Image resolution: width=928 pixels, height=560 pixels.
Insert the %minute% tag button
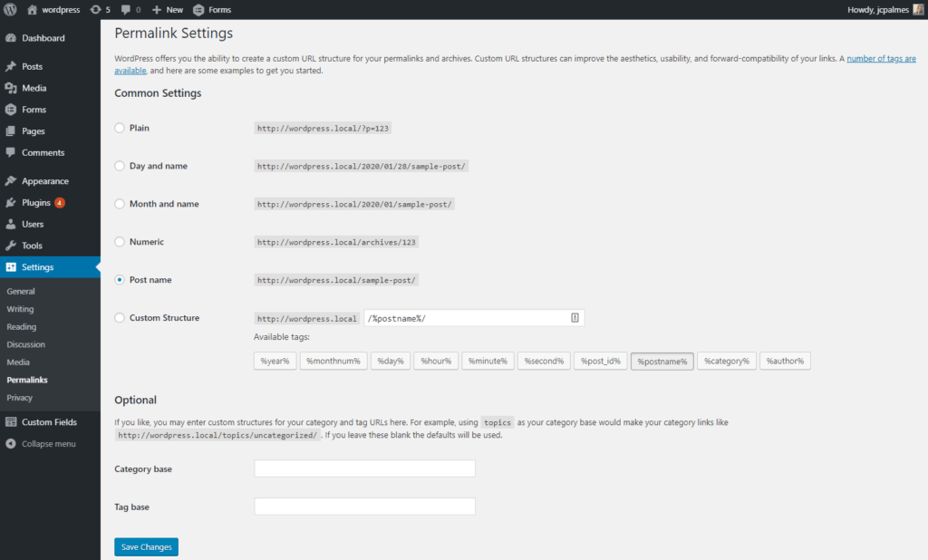coord(488,361)
